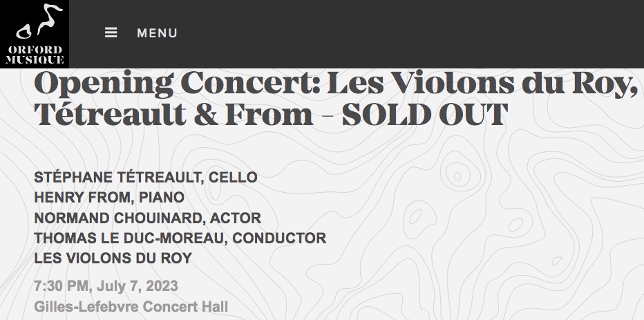This screenshot has height=320, width=644.
Task: Select Normand Chouinard, Actor line
Action: (x=147, y=218)
